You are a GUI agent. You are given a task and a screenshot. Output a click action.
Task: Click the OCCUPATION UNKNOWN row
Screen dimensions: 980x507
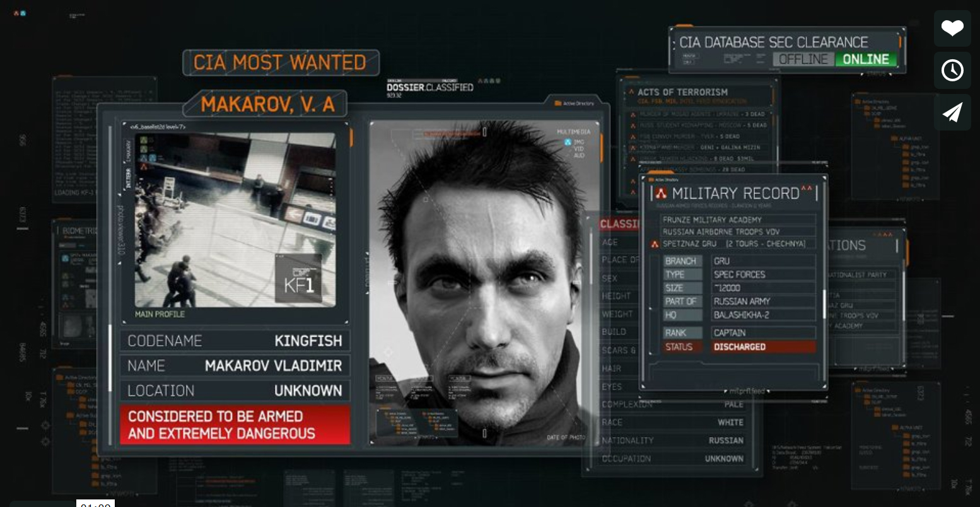[x=672, y=459]
